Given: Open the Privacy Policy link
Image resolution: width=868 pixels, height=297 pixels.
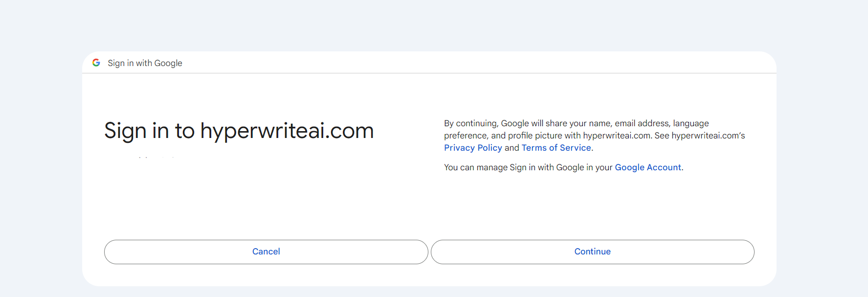Looking at the screenshot, I should click(473, 148).
